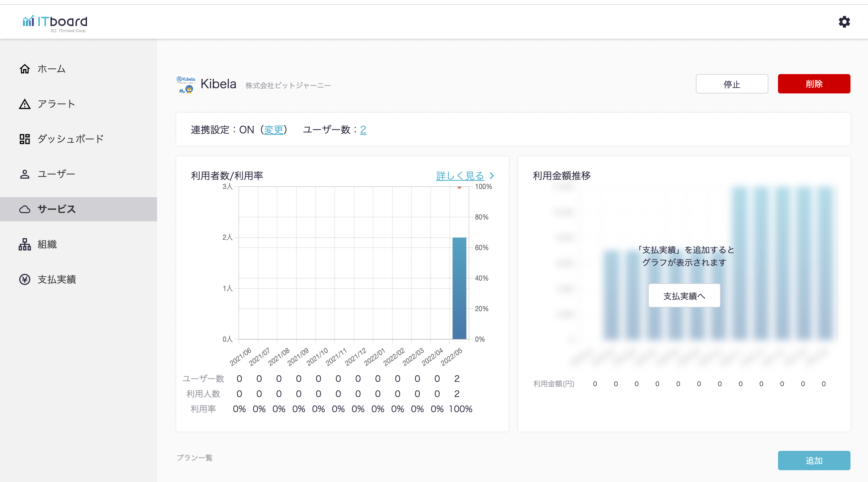The height and width of the screenshot is (482, 868).
Task: Click the 2022/05 usage bar
Action: click(459, 288)
